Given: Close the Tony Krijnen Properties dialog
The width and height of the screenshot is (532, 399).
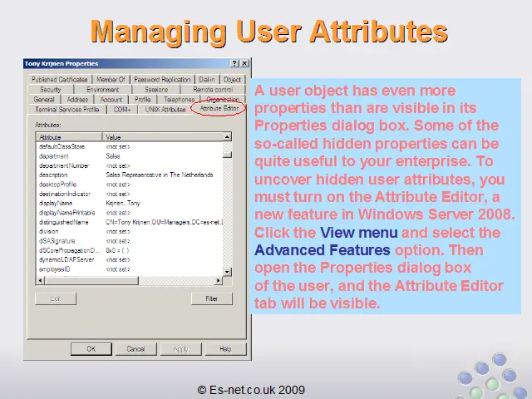Looking at the screenshot, I should (243, 63).
